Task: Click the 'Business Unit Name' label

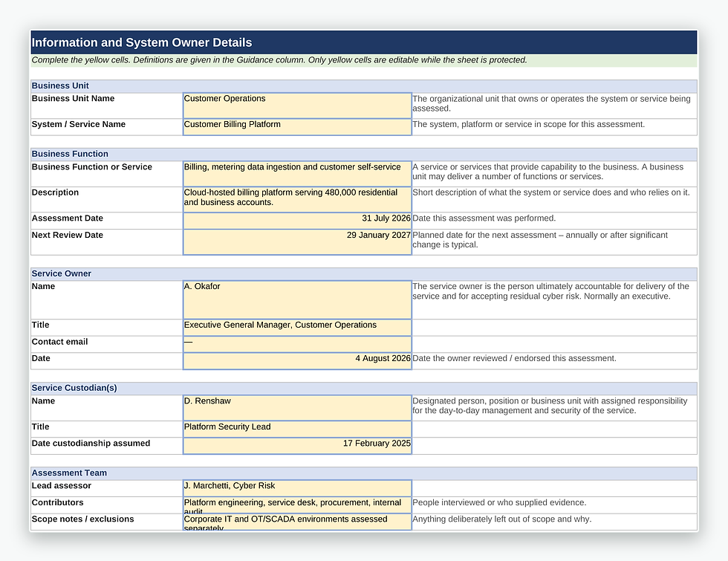Action: (73, 98)
